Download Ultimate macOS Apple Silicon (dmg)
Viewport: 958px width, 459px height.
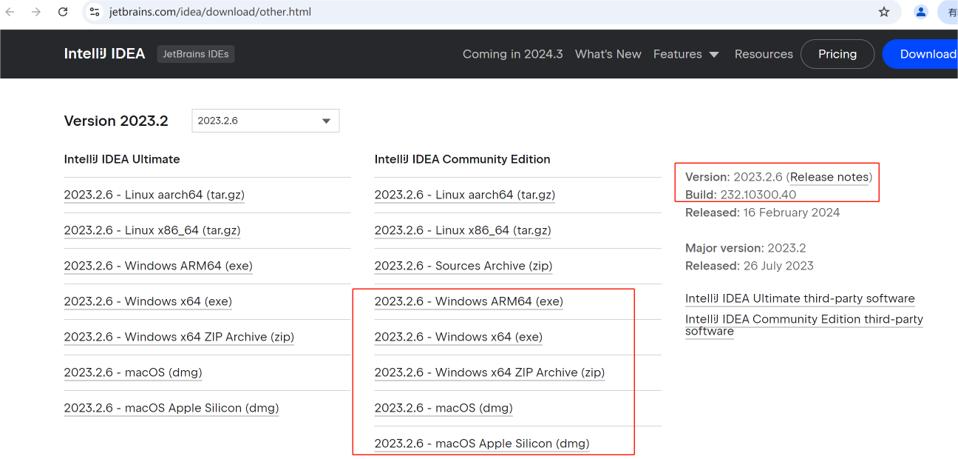click(171, 408)
